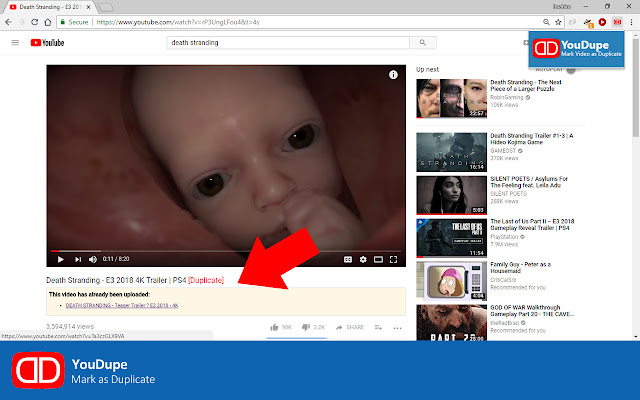Seek within the video progress bar
This screenshot has width=640, height=400.
[226, 251]
